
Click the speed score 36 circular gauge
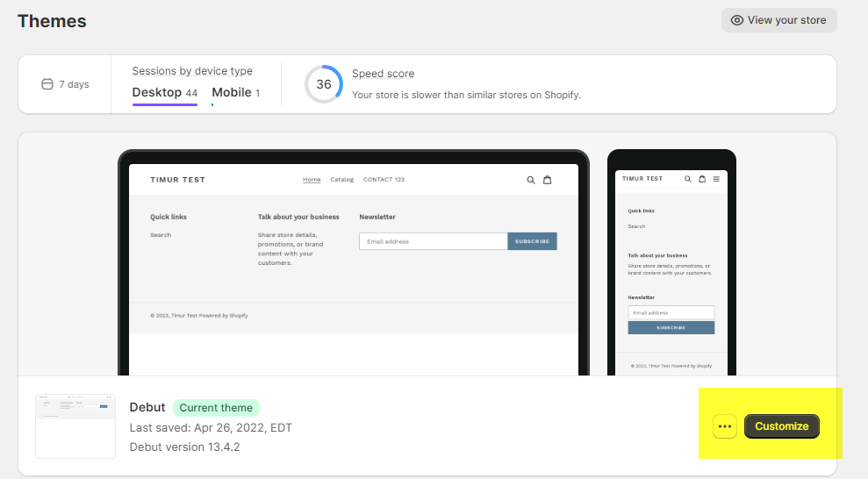[324, 84]
